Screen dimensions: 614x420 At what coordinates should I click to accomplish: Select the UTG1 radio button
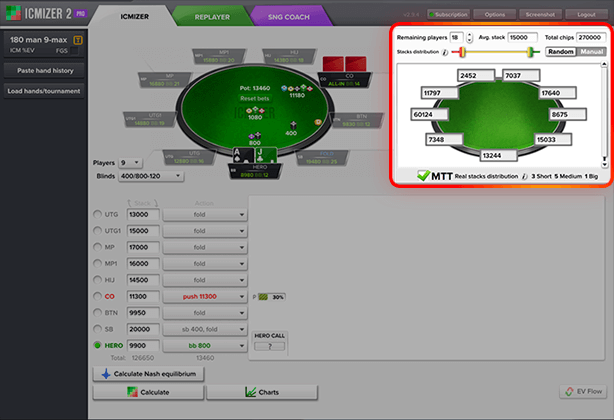click(97, 231)
